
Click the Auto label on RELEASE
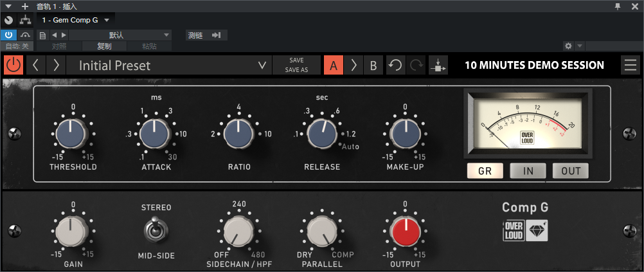click(350, 147)
